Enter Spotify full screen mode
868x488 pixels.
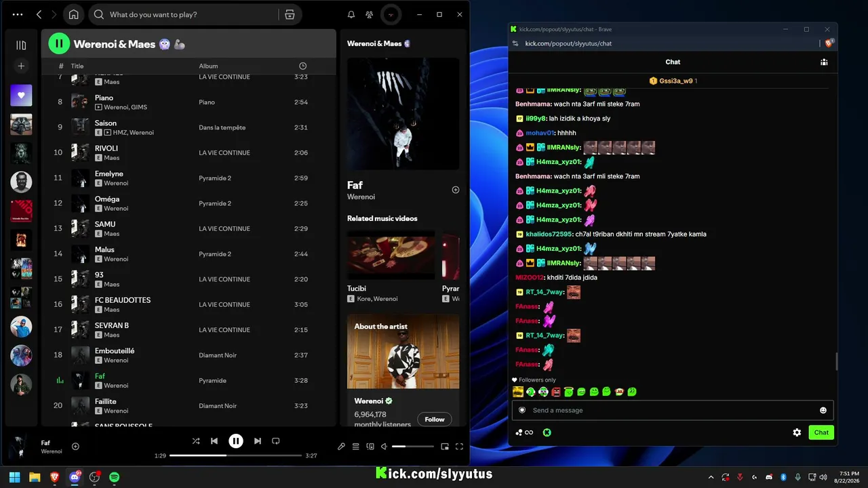click(459, 447)
